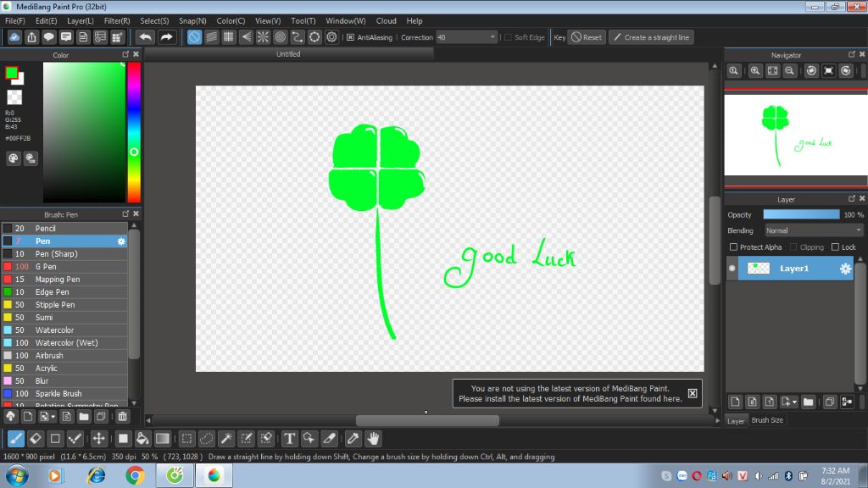Enable the layer Lock checkbox
This screenshot has height=488, width=868.
tap(835, 247)
